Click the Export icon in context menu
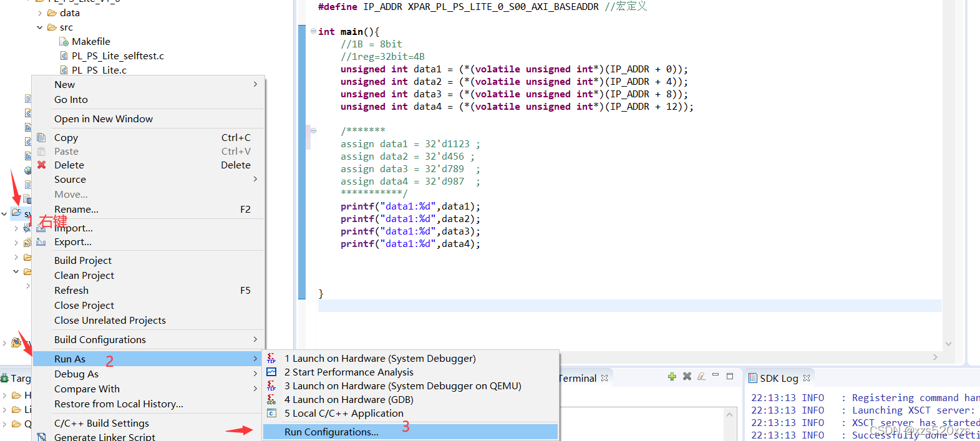 click(41, 242)
